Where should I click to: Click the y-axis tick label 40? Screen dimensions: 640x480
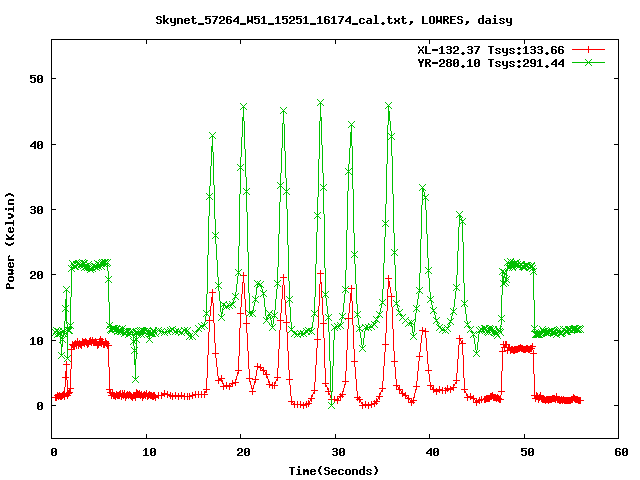tap(36, 145)
